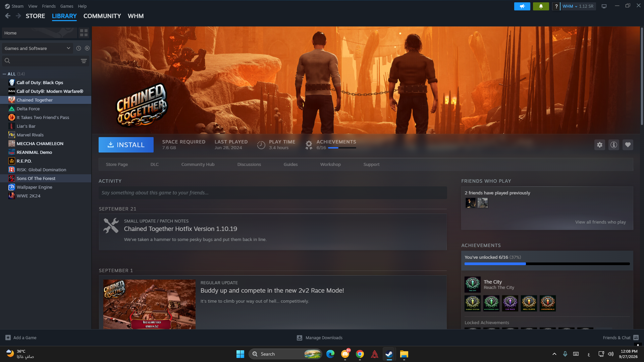Open the announcements megaphone icon
The height and width of the screenshot is (362, 644).
(522, 6)
